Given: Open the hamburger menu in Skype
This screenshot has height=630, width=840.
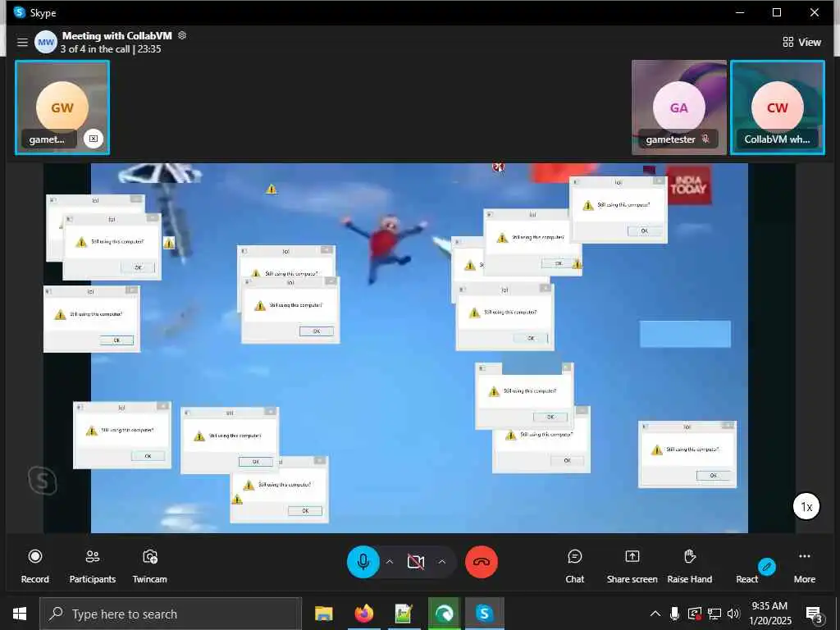Looking at the screenshot, I should 22,42.
